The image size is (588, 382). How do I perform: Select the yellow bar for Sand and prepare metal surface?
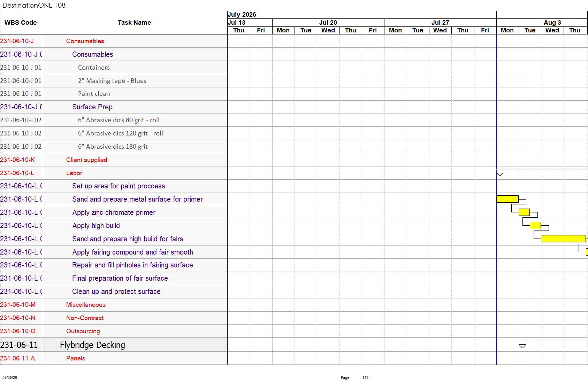507,199
